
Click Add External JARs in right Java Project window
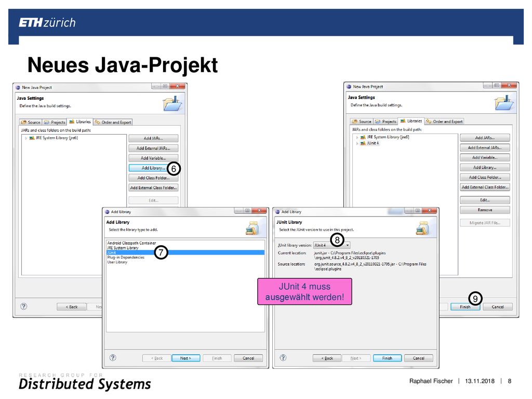(x=485, y=148)
